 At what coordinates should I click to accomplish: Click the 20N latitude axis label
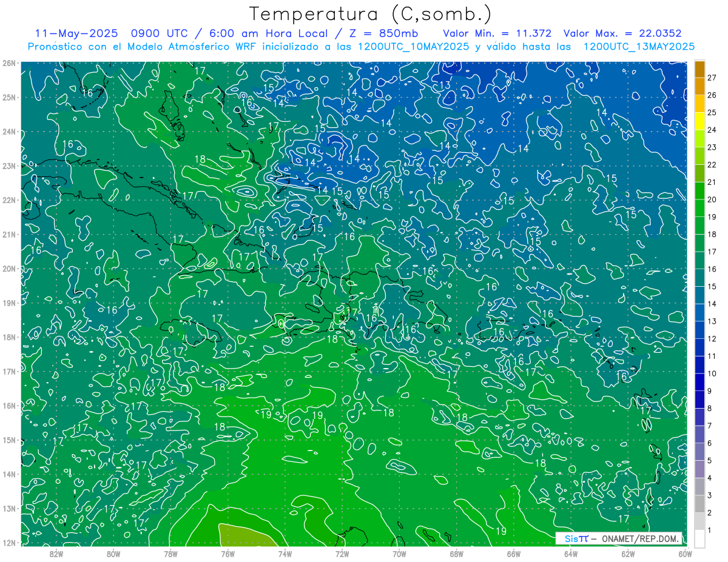click(8, 269)
